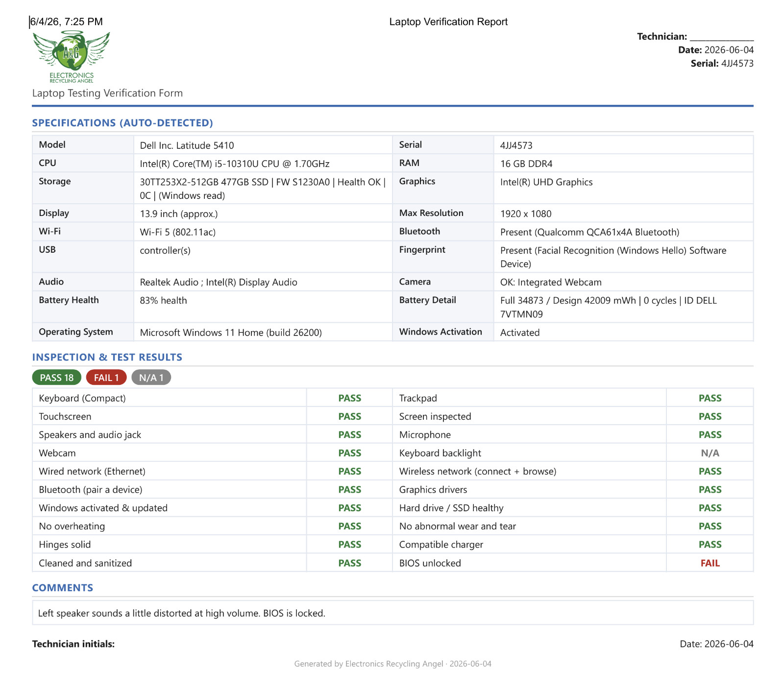Click the "Cleaned and sanitized" test label
This screenshot has width=784, height=692.
click(85, 563)
